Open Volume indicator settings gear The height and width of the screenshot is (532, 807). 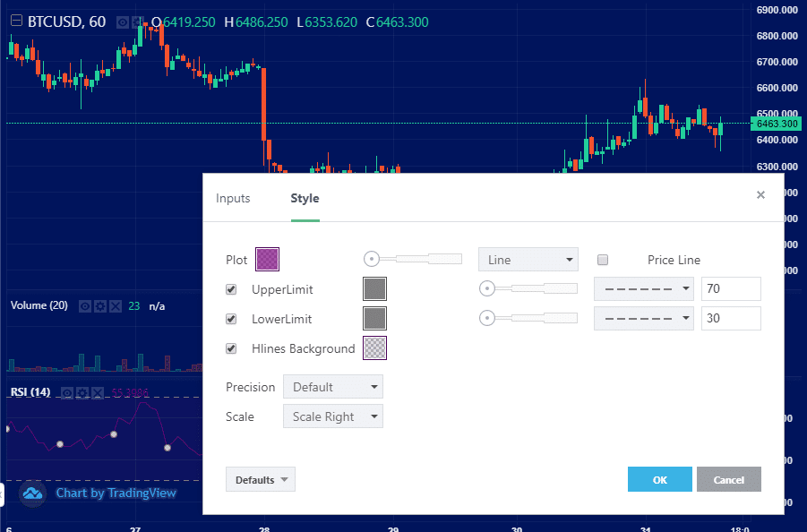click(x=100, y=306)
